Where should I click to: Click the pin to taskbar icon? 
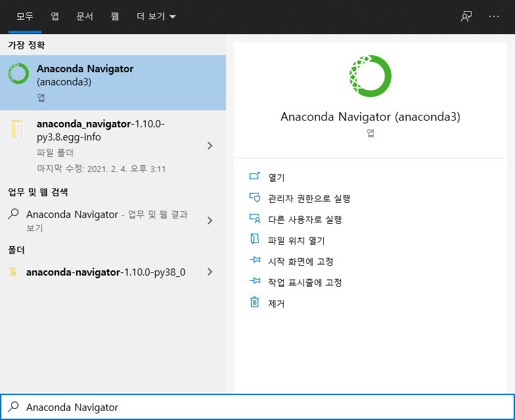[255, 281]
